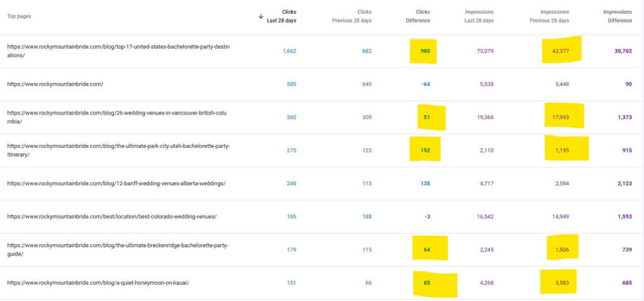Open the rockymountainbride.com homepage URL row

(55, 84)
